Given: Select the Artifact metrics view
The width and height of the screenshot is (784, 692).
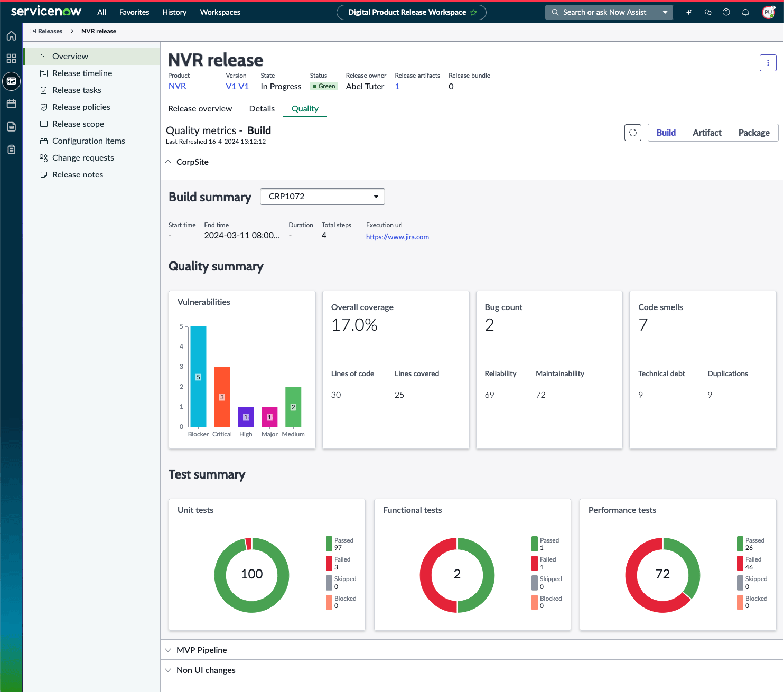Looking at the screenshot, I should click(x=707, y=133).
